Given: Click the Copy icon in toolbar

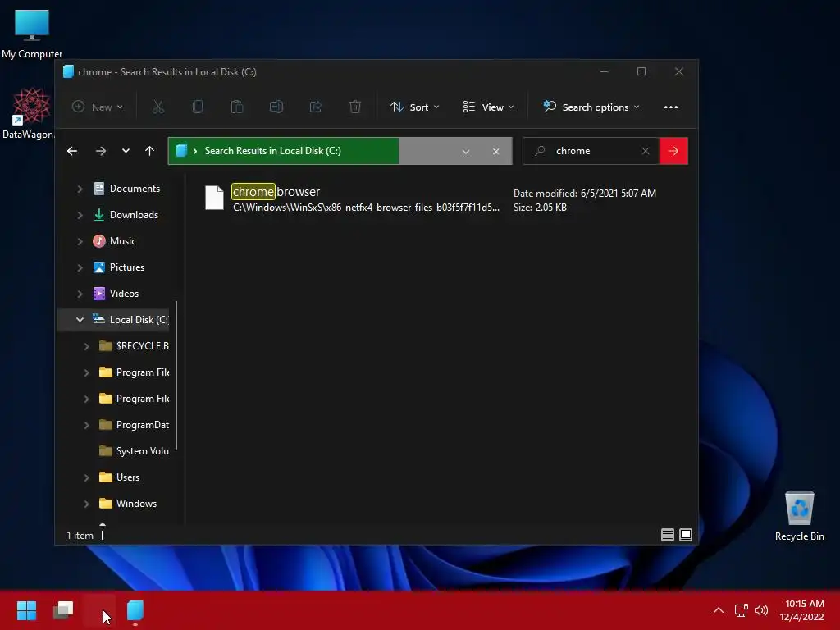Looking at the screenshot, I should (x=198, y=107).
